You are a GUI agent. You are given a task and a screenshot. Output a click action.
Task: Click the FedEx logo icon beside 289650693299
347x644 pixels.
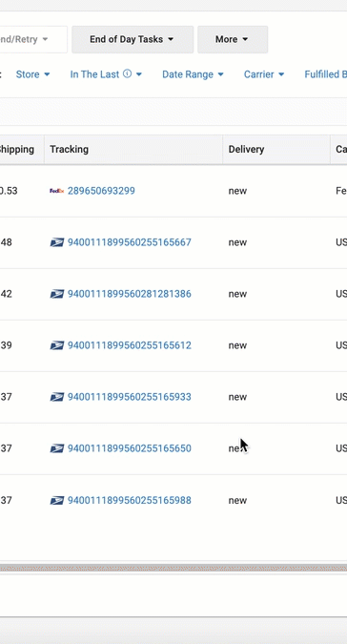click(56, 191)
